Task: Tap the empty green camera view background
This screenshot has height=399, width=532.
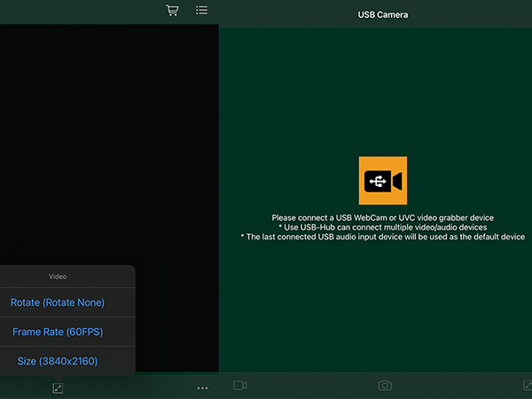Action: coord(372,89)
